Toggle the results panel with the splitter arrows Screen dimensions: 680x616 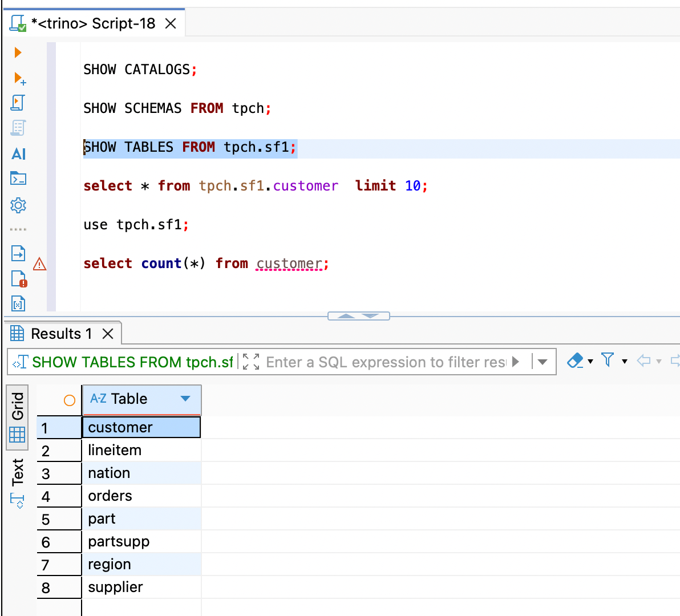pos(359,316)
